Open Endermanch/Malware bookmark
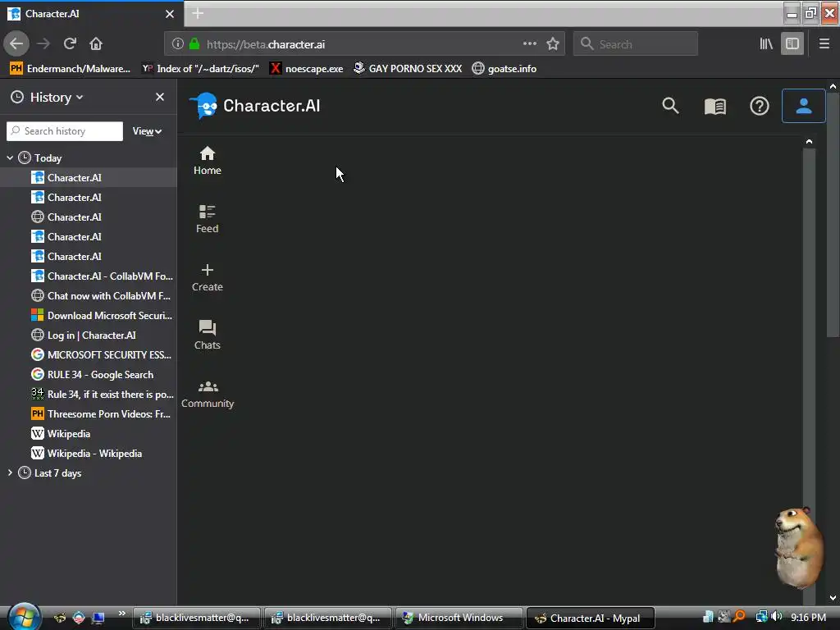This screenshot has width=840, height=630. 71,69
